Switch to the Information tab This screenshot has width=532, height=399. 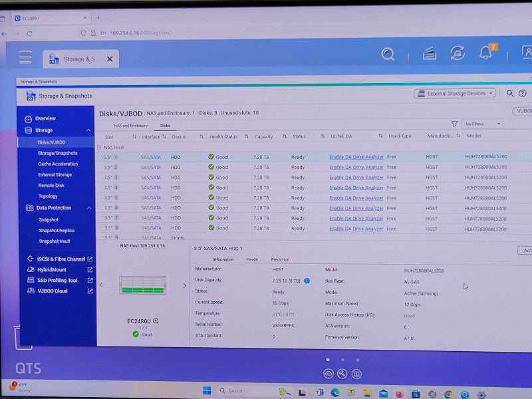(223, 259)
